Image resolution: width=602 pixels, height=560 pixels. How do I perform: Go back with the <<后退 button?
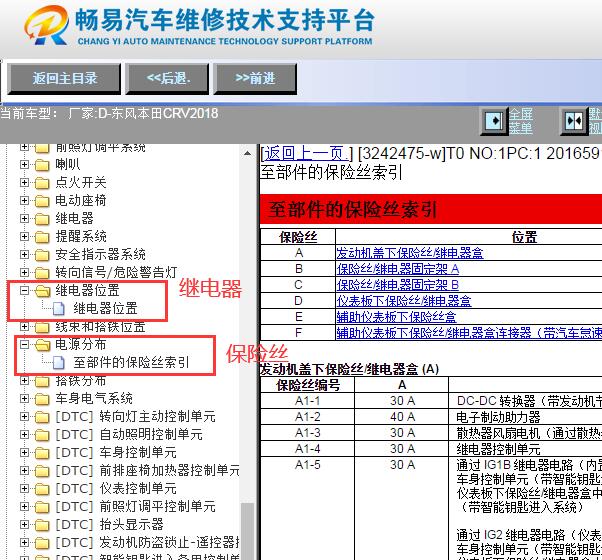tap(167, 79)
